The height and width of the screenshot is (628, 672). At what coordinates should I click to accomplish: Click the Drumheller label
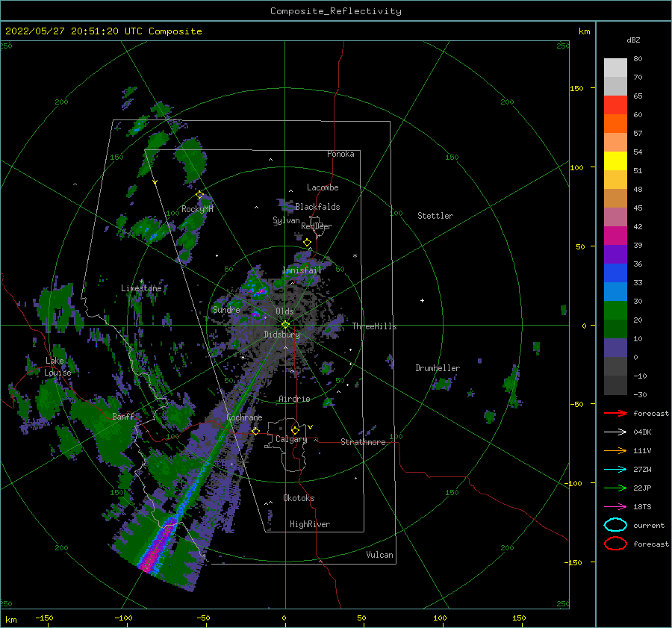point(438,368)
